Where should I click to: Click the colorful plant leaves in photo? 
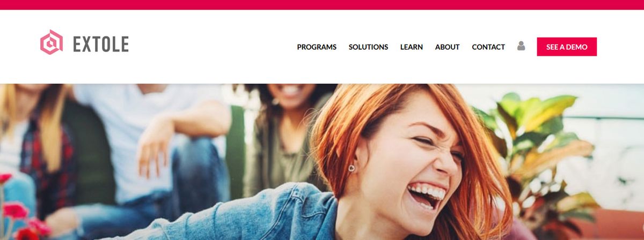coord(537,145)
